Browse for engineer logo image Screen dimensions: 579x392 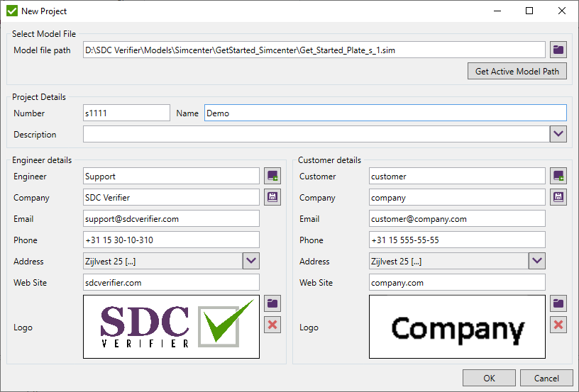point(272,304)
